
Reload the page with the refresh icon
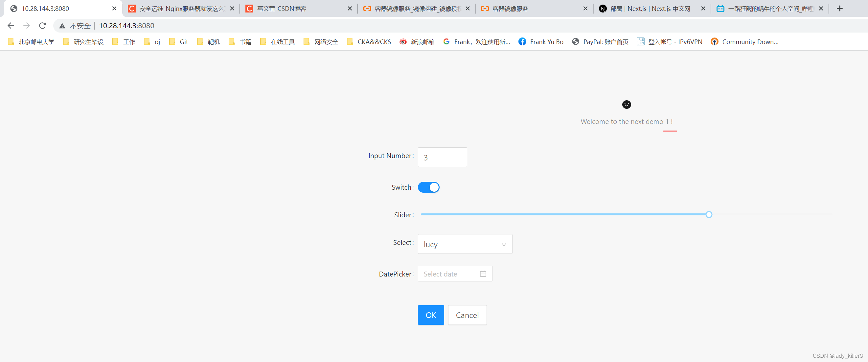click(42, 26)
